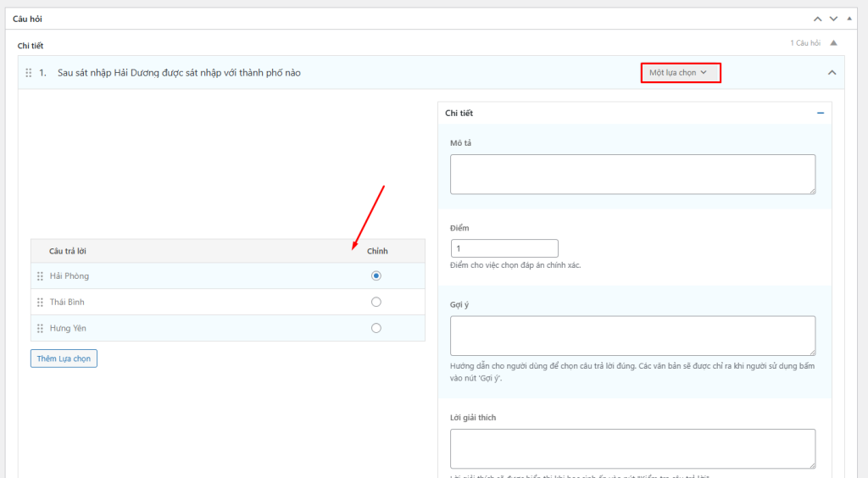Toggle the Câu hỏi panel triangle

click(x=849, y=18)
